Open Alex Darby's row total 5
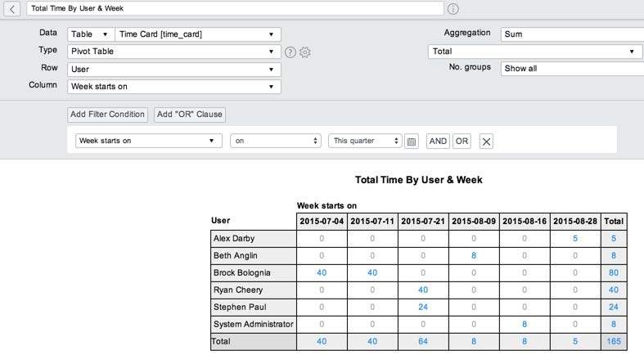This screenshot has width=644, height=355. click(x=614, y=239)
